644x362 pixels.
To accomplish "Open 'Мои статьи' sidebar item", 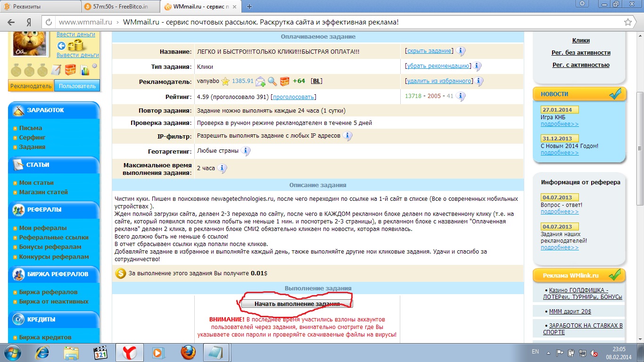I will 36,182.
